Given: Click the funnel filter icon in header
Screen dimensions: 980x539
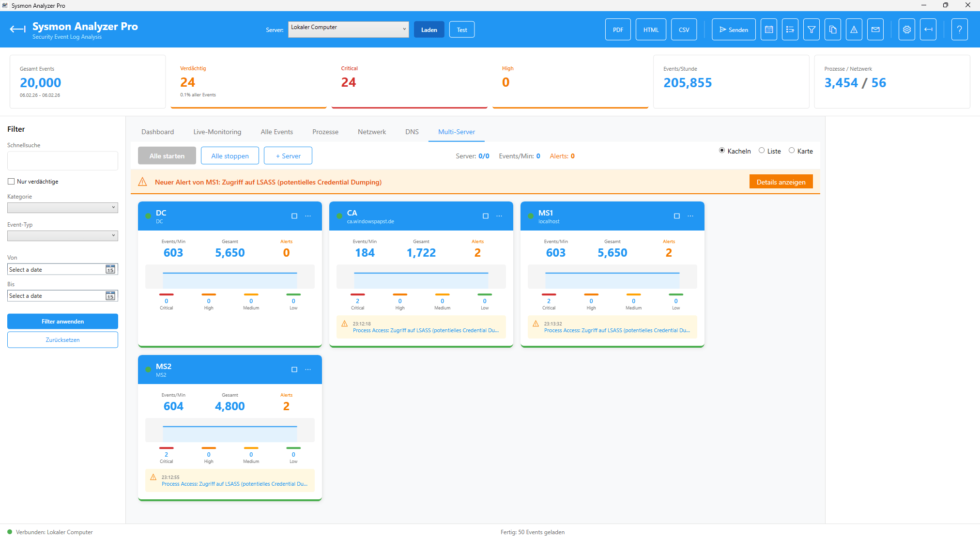Looking at the screenshot, I should point(811,30).
